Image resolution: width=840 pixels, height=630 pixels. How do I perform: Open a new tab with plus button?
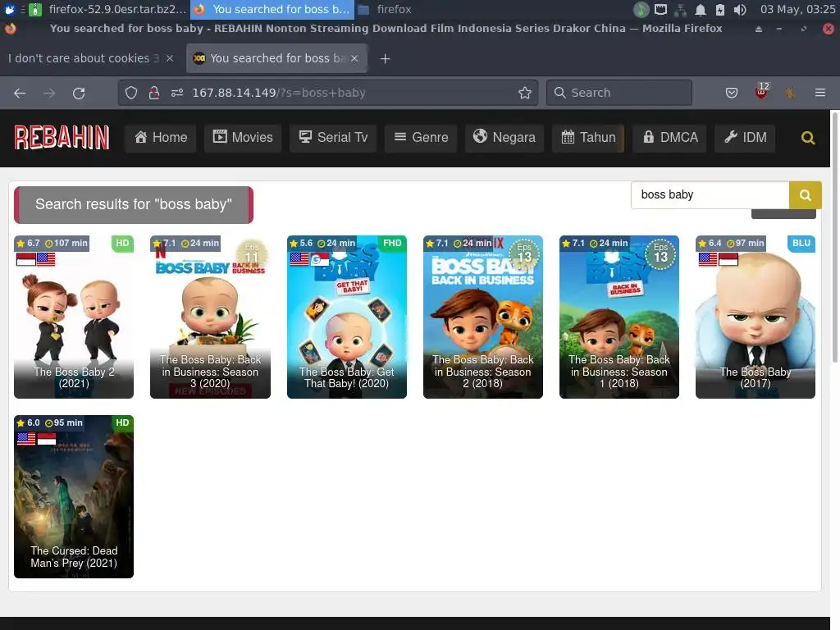click(385, 59)
